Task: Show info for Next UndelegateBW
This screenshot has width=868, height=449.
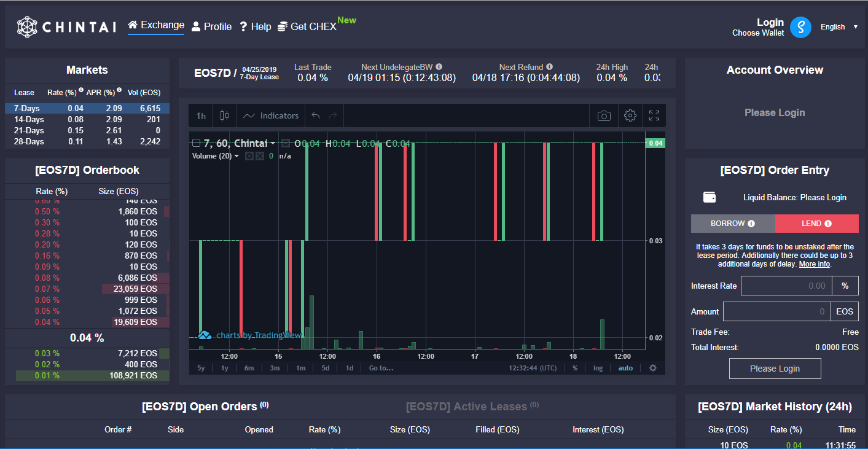Action: tap(439, 67)
